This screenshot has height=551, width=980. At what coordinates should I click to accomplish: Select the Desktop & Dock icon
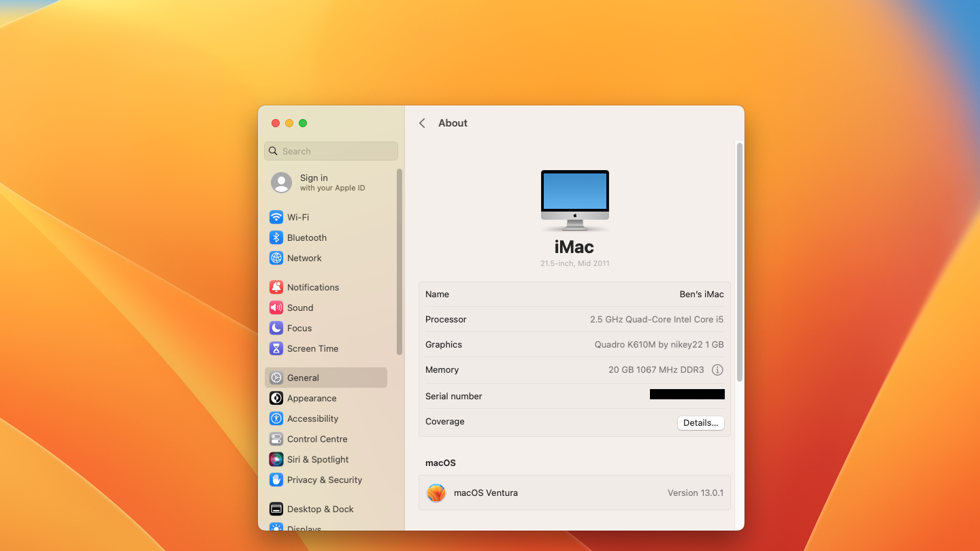(x=276, y=509)
